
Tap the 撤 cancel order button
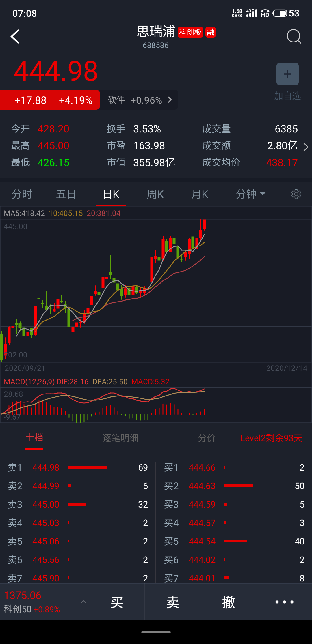(228, 602)
